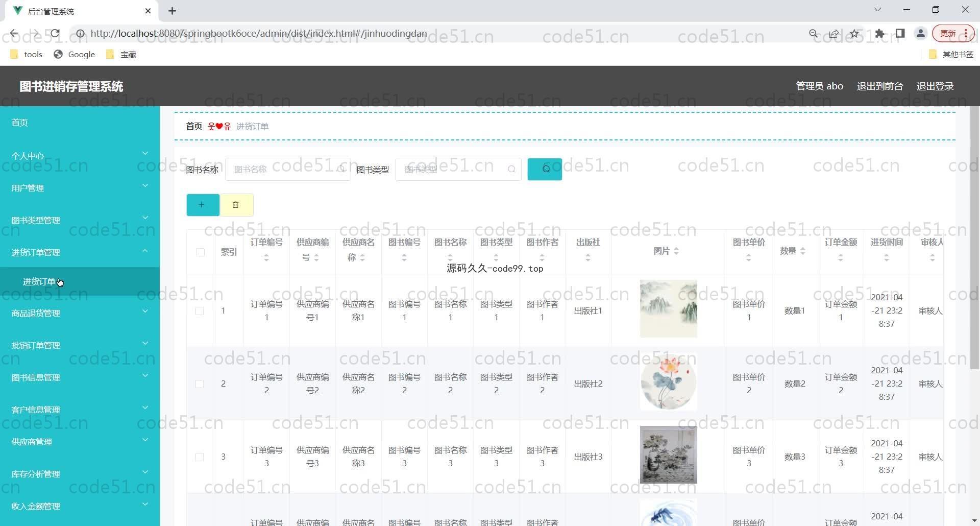The image size is (980, 526).
Task: Sort table by 图书单价 column
Action: point(749,258)
